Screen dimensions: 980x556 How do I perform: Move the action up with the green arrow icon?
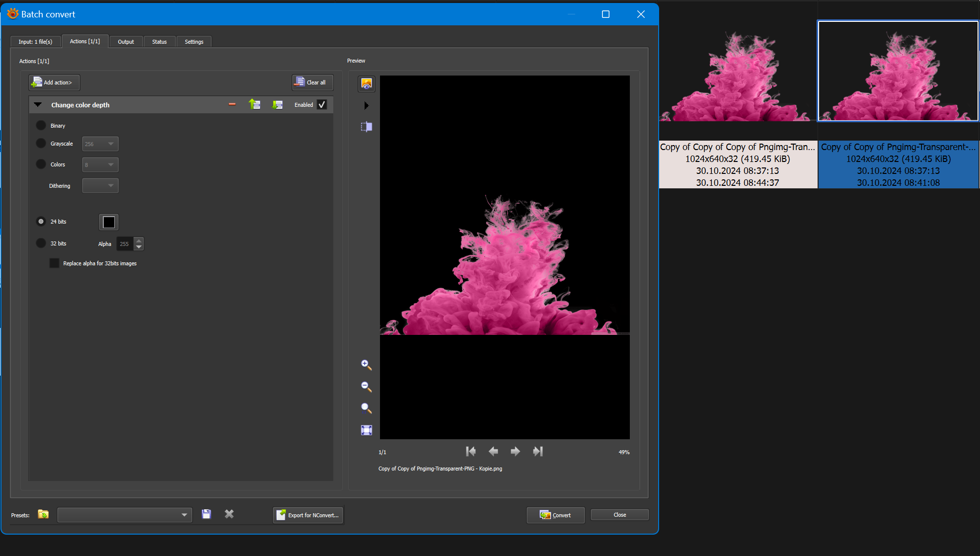pos(254,104)
